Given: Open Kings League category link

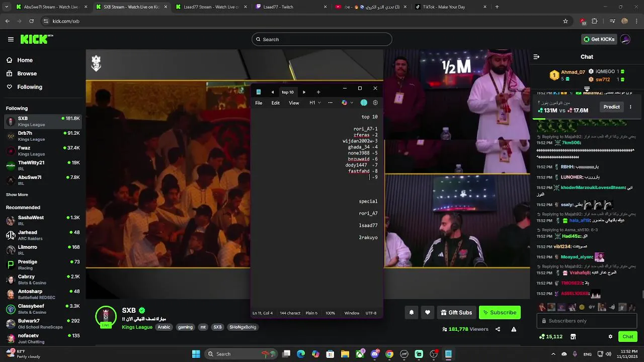Looking at the screenshot, I should 137,327.
